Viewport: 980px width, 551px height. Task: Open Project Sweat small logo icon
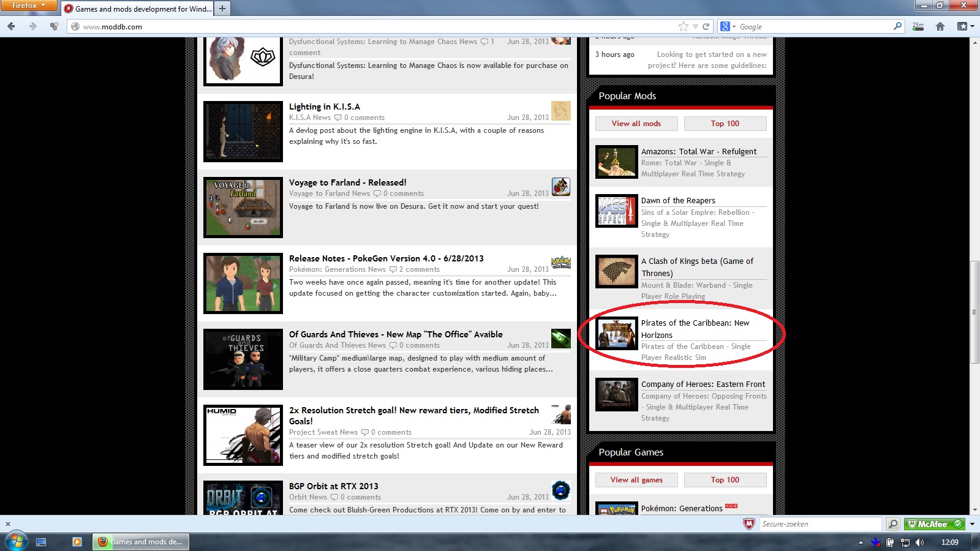[561, 414]
